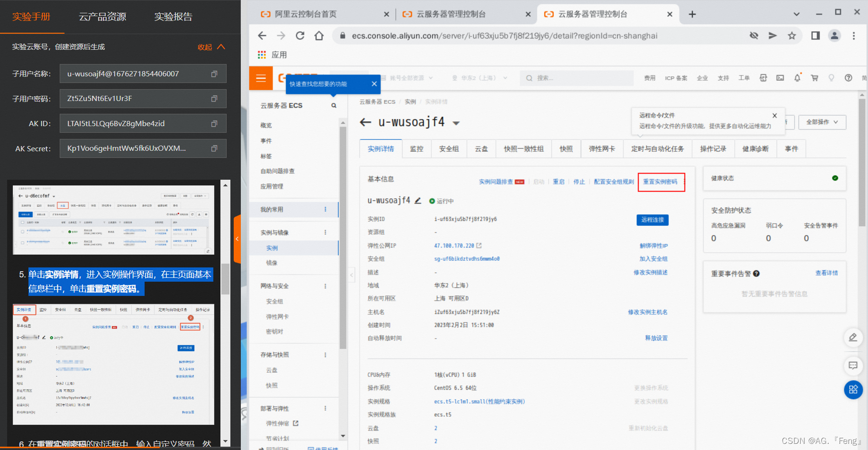Open browser tab search chevron
The image size is (868, 450).
pyautogui.click(x=796, y=14)
